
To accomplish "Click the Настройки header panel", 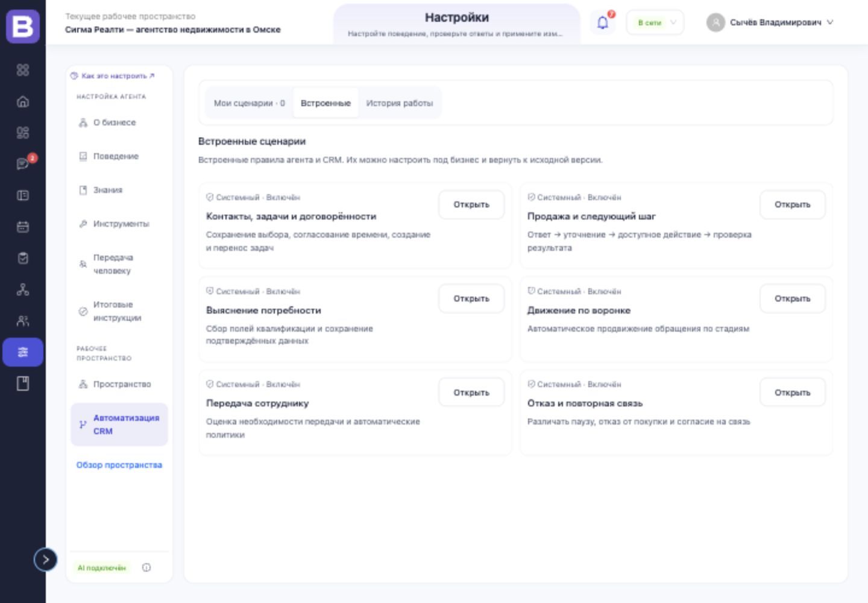I will coord(456,24).
